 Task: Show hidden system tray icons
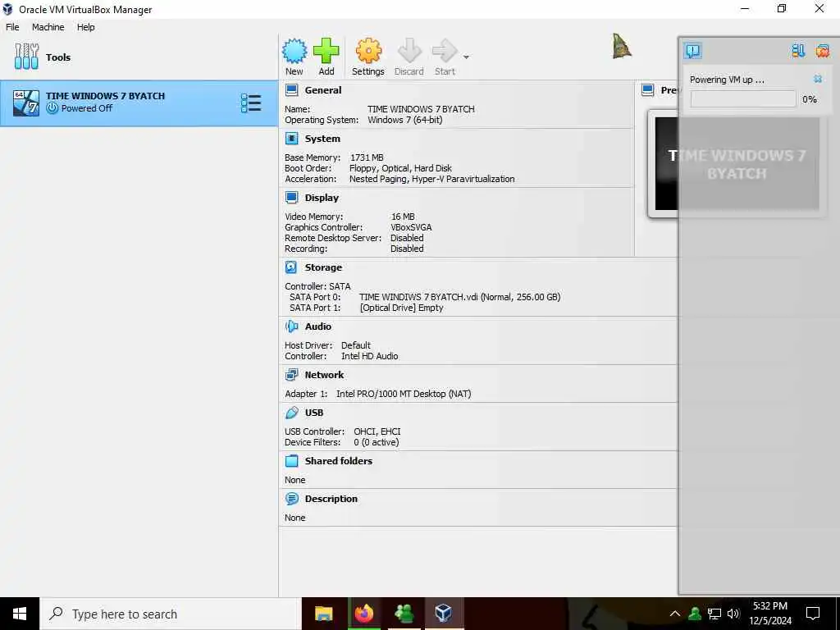[x=675, y=614]
